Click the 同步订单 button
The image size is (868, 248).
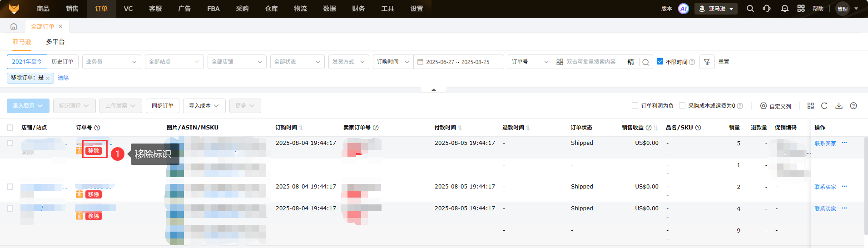(x=163, y=106)
